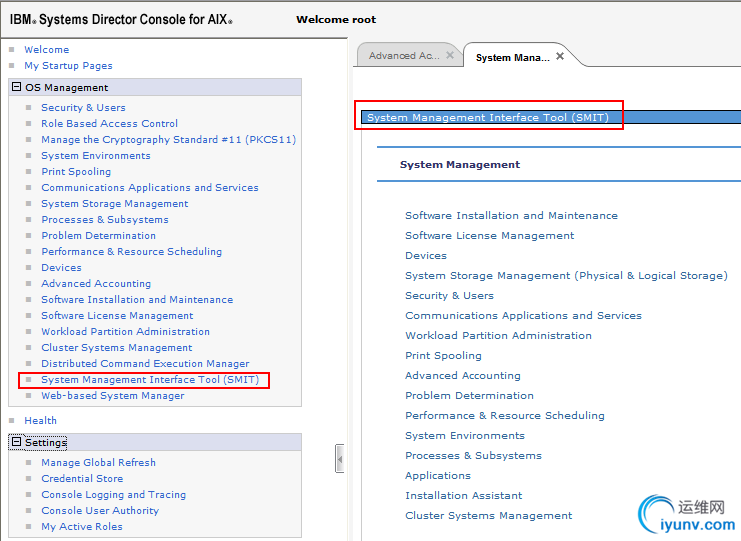Open My Startup Pages
Viewport: 741px width, 541px height.
(69, 66)
